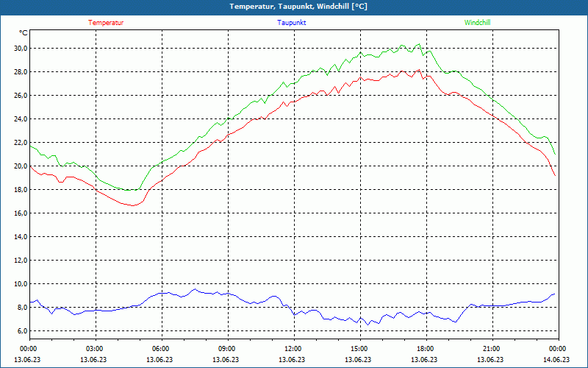Screen dimensions: 588x368
Task: Click the 18:00 time axis label
Action: click(x=426, y=349)
